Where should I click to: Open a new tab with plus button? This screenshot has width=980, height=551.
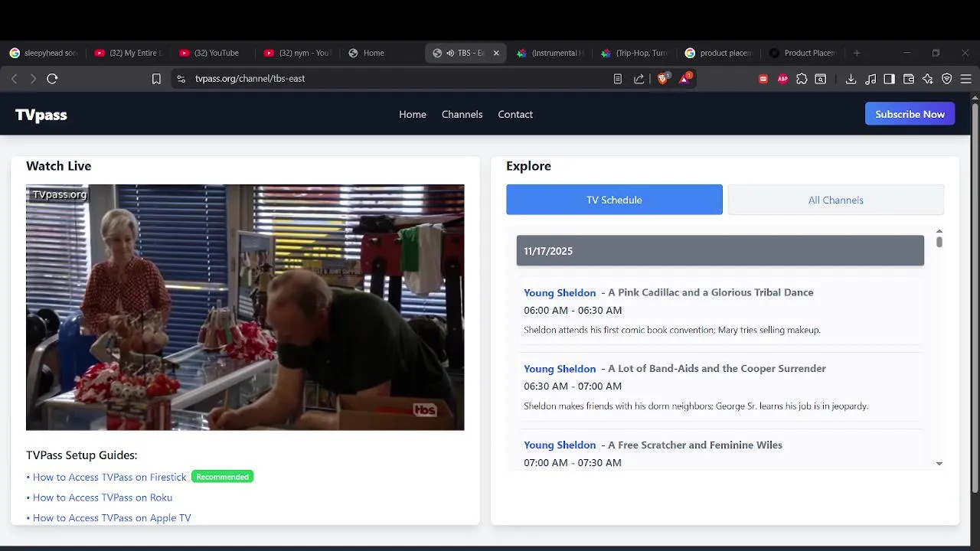click(x=857, y=53)
